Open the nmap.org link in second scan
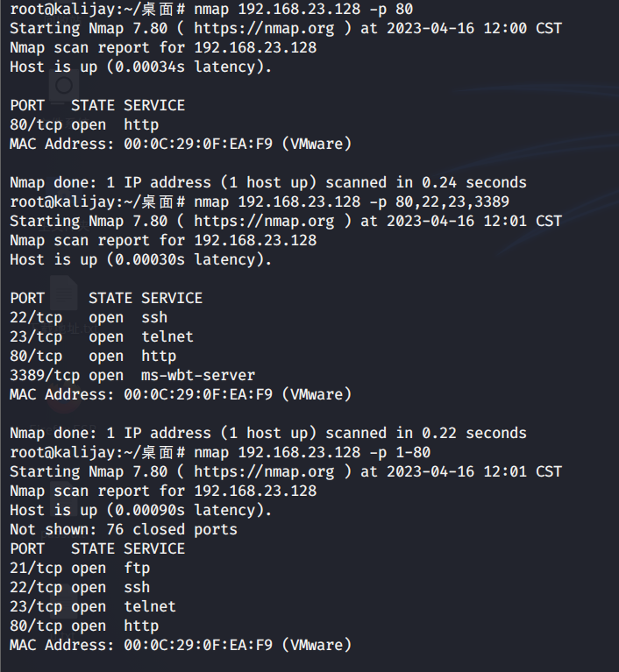Screen dimensions: 619x672 coord(263,221)
